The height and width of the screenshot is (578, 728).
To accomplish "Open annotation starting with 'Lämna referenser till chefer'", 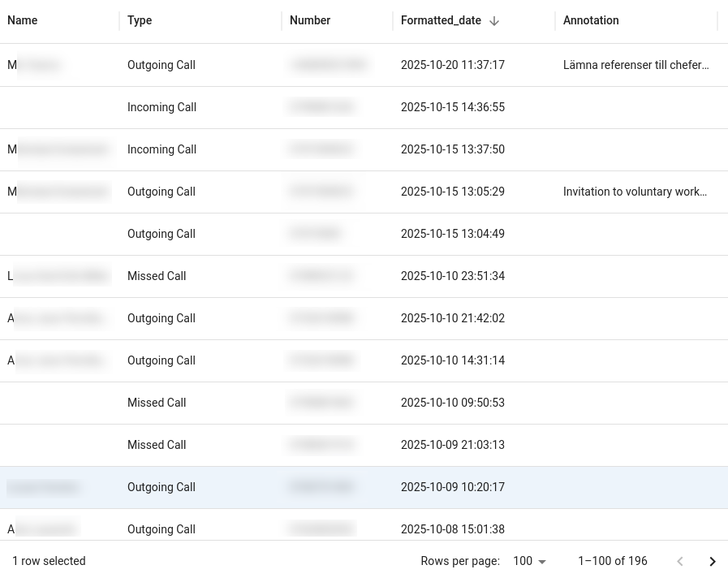I will tap(636, 65).
